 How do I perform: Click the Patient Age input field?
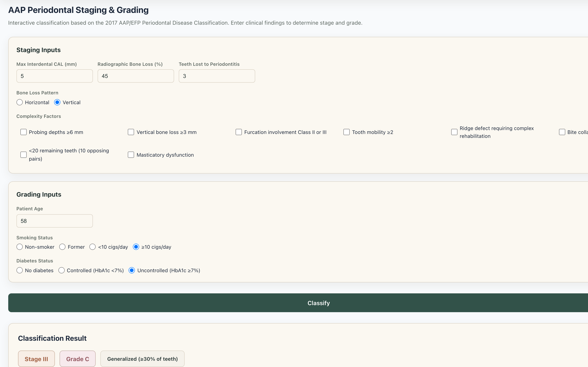[54, 221]
